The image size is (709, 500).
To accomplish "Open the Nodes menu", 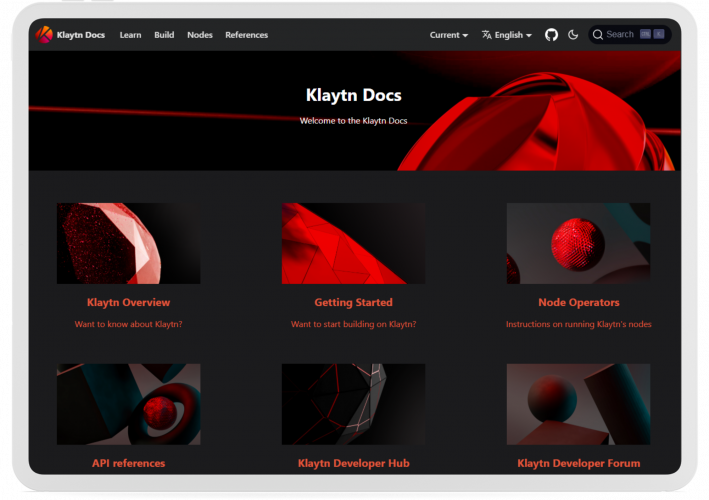I will point(200,35).
